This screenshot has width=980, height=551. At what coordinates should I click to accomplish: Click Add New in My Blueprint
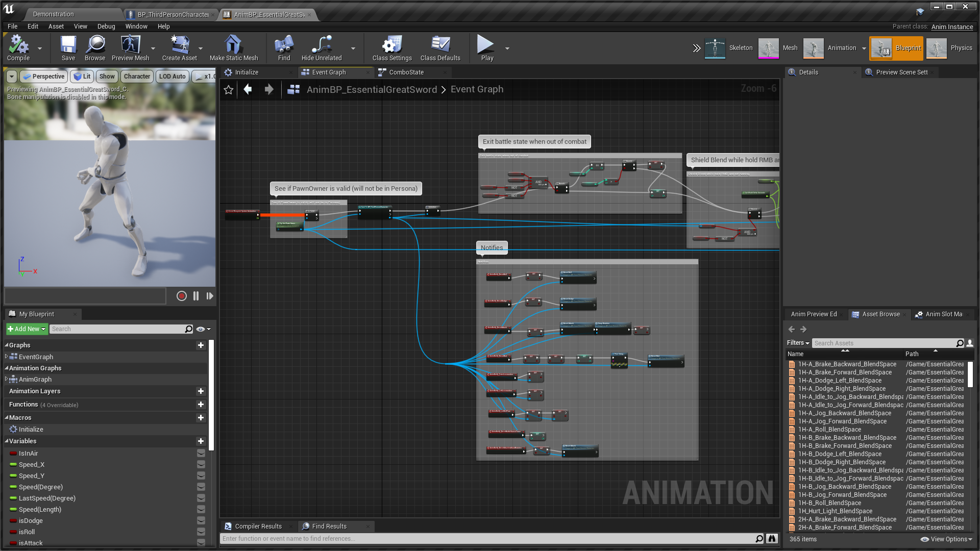click(26, 329)
